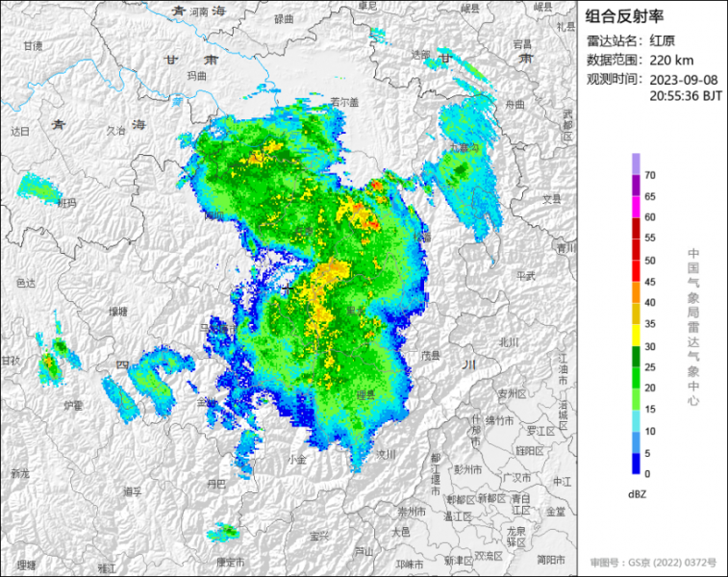Click the 220 km data range value

[x=665, y=60]
